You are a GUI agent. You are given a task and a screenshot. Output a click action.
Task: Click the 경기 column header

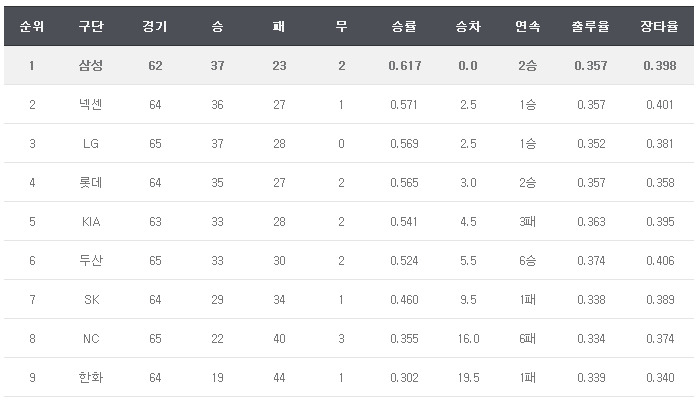pos(155,27)
